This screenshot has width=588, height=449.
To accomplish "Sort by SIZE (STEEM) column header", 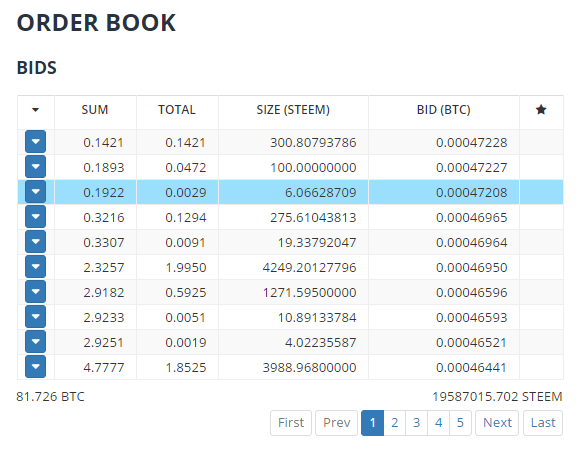I will 293,110.
